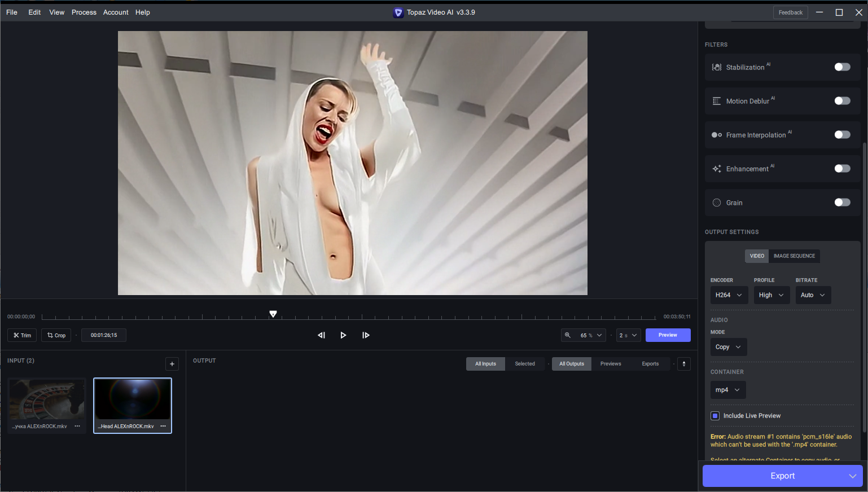Image resolution: width=868 pixels, height=492 pixels.
Task: Step forward one frame
Action: 366,335
